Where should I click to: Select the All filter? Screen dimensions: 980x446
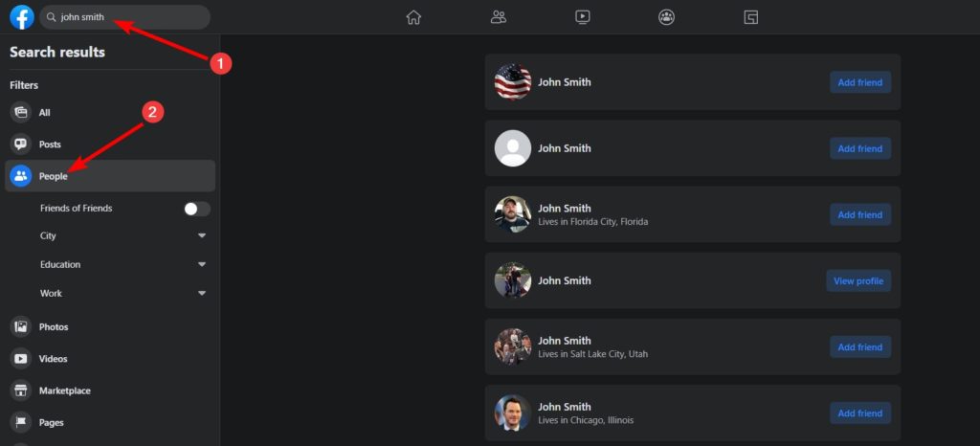tap(44, 113)
